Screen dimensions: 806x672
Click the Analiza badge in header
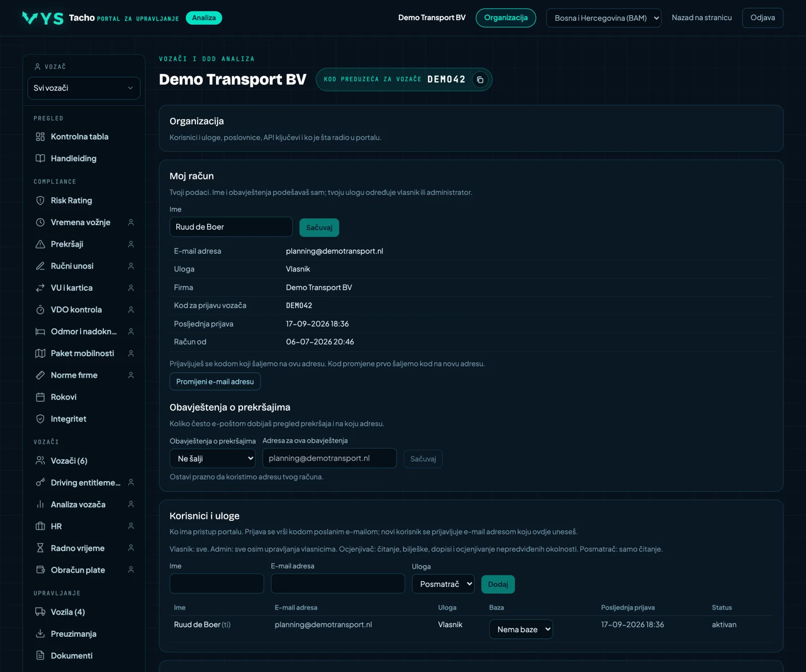coord(204,18)
